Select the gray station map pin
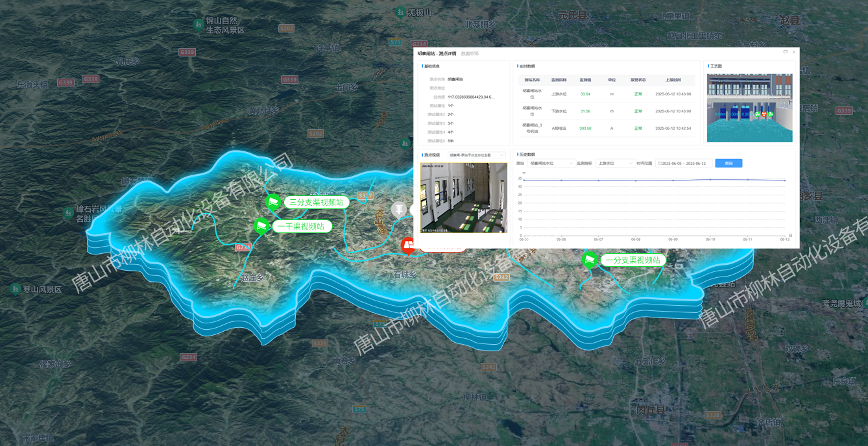This screenshot has width=868, height=446. tap(399, 209)
